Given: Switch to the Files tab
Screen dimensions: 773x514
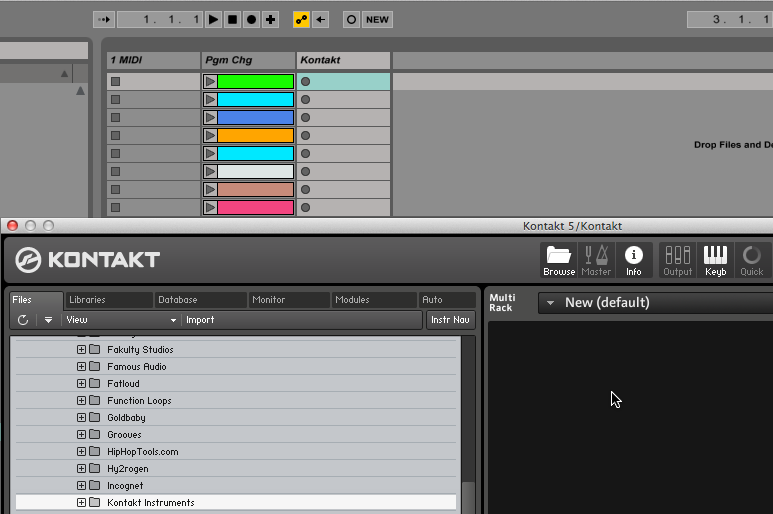Looking at the screenshot, I should click(36, 300).
